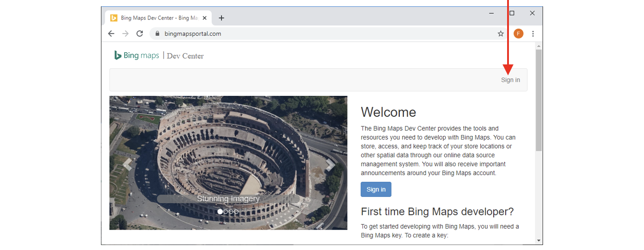Advance to the next carousel slide
The width and height of the screenshot is (644, 250).
330,165
